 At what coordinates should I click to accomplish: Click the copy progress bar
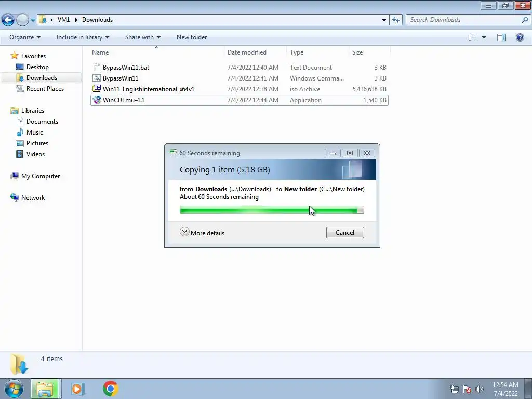(272, 210)
